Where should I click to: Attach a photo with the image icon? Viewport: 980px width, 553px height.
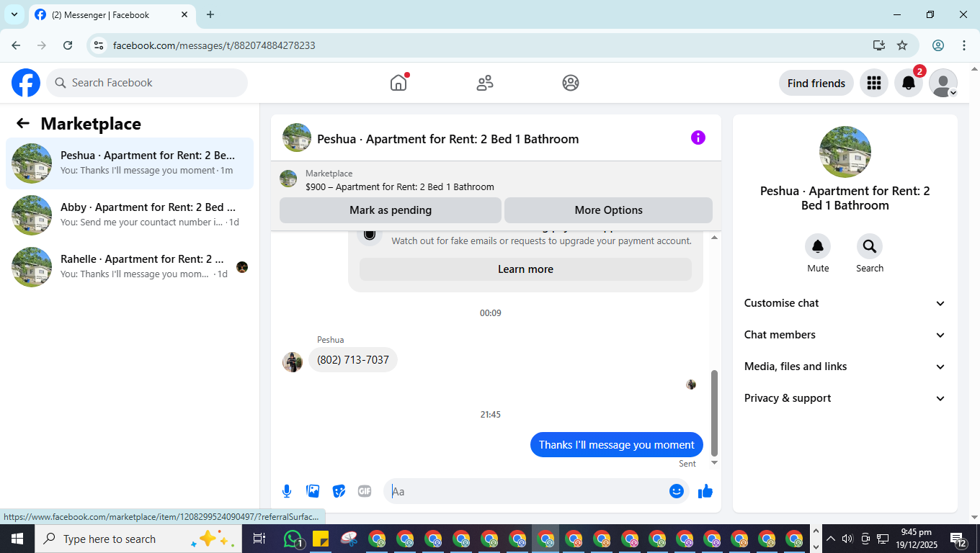[x=313, y=491]
